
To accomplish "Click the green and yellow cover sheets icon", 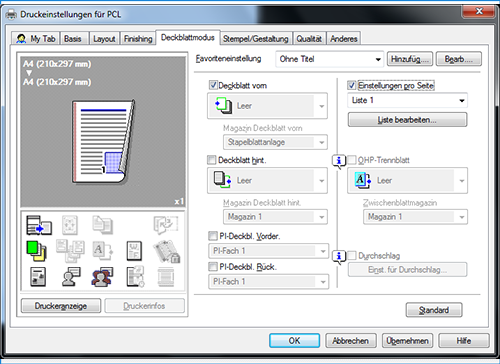I will coord(36,251).
